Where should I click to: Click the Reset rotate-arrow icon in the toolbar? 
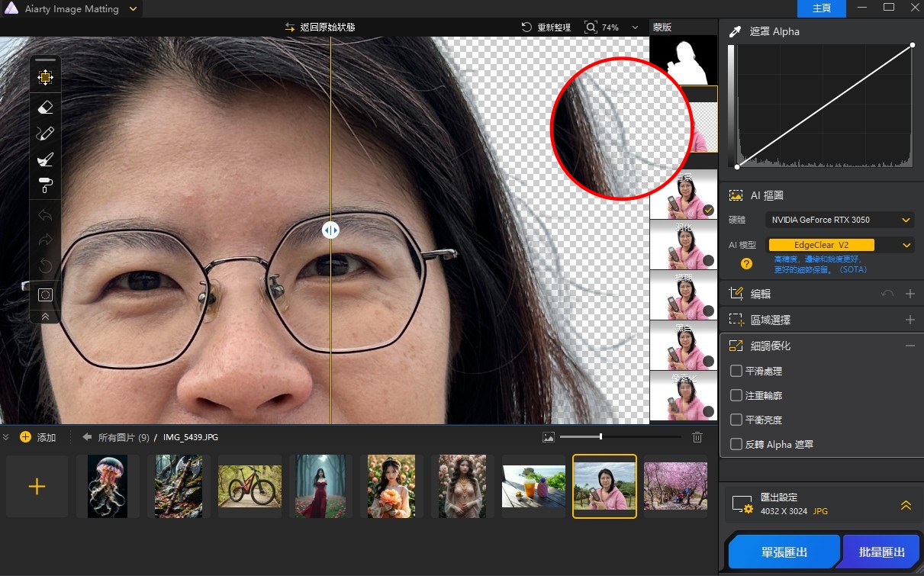coord(45,266)
